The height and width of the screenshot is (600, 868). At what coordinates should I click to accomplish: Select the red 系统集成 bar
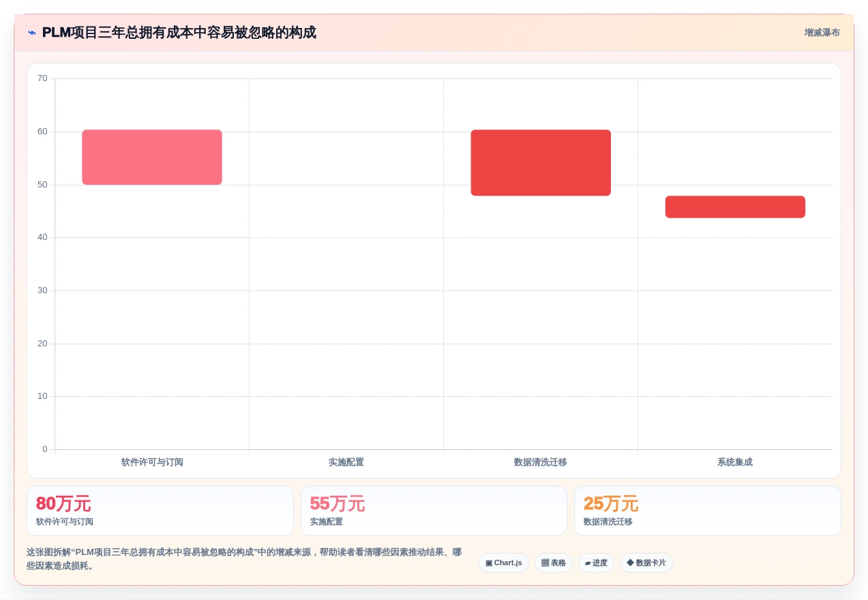pyautogui.click(x=735, y=207)
